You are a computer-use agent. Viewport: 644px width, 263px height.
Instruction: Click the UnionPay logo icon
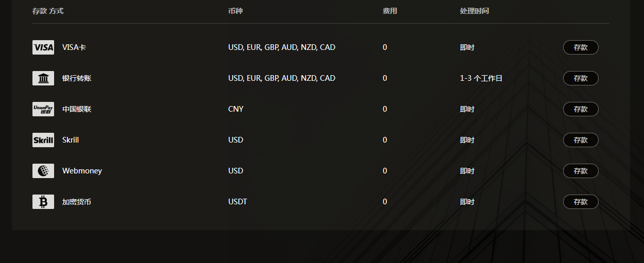43,109
